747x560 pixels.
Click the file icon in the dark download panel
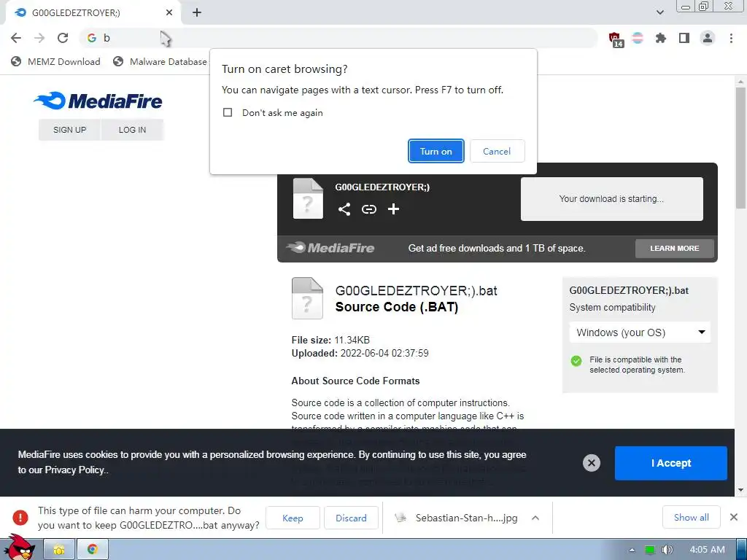click(308, 198)
